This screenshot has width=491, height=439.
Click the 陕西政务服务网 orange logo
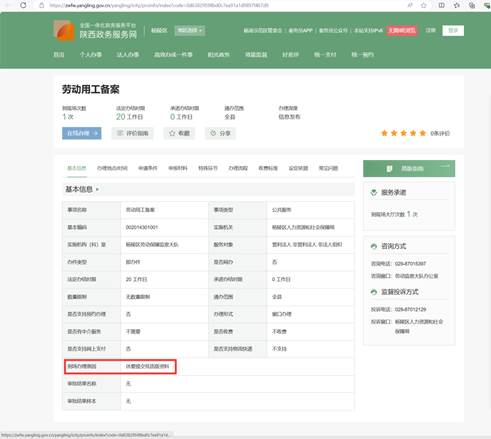(x=64, y=30)
